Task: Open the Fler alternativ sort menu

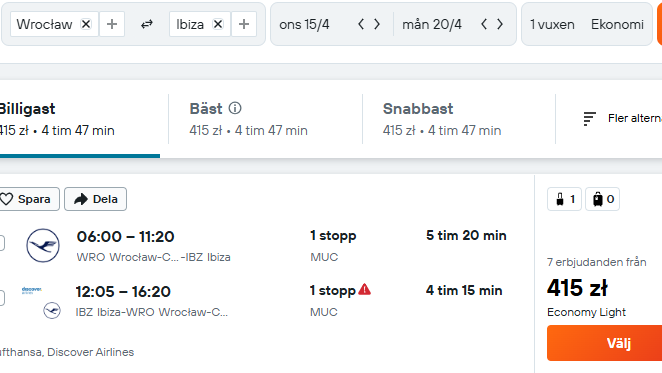Action: (622, 119)
